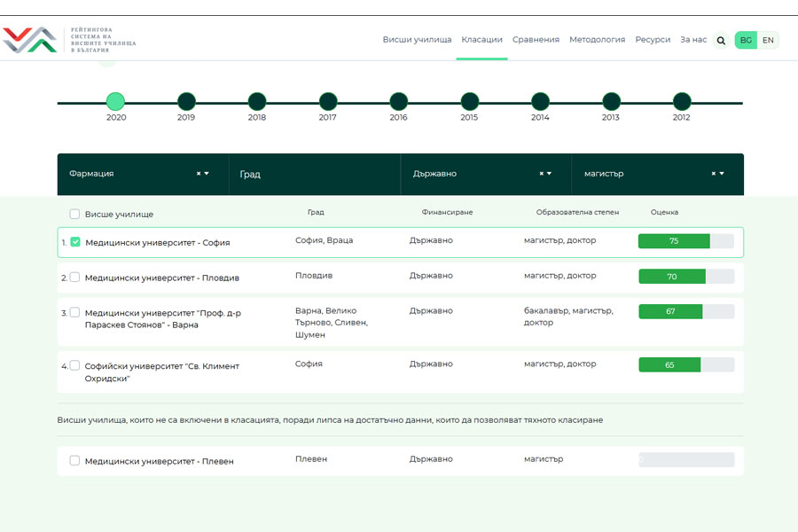Click the Варна, Велико Търново, Сливен, Шумен cell
798x532 pixels.
[x=332, y=322]
